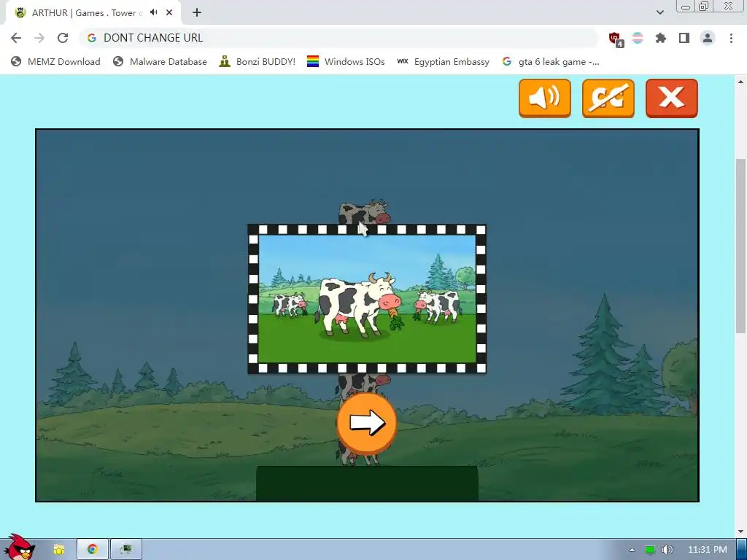Toggle the browser side panel icon
The image size is (747, 560).
click(x=684, y=38)
